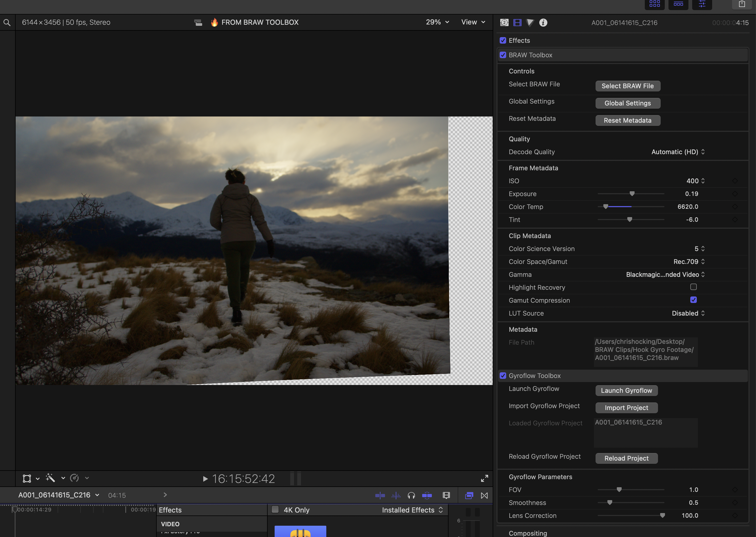
Task: Open the Decode Quality dropdown
Action: point(678,152)
